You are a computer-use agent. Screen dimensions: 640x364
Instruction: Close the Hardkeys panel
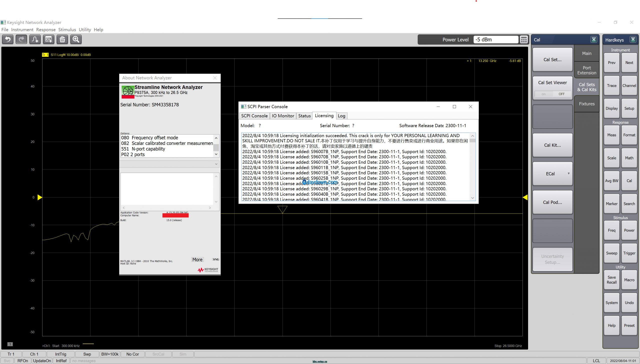633,39
